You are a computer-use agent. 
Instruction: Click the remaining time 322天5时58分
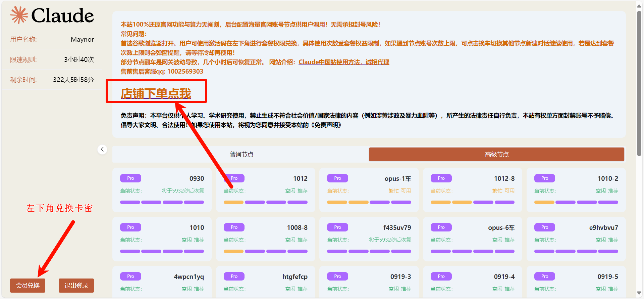pos(73,80)
